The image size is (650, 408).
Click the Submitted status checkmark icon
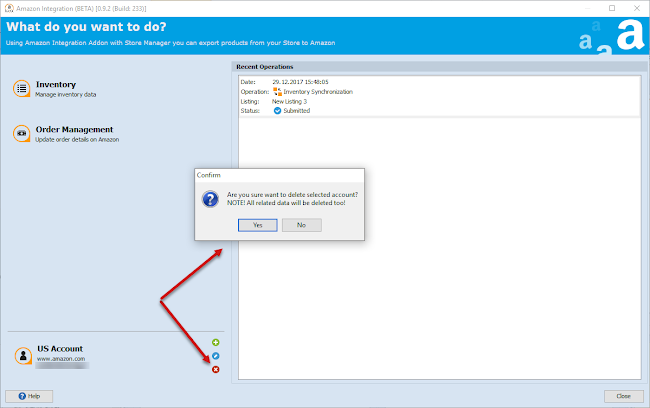point(277,111)
